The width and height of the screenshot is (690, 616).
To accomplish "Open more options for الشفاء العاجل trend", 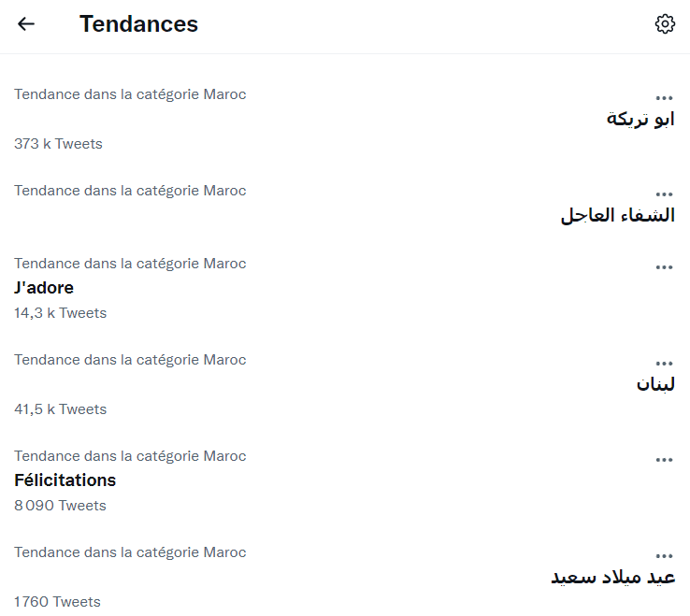I will [665, 194].
